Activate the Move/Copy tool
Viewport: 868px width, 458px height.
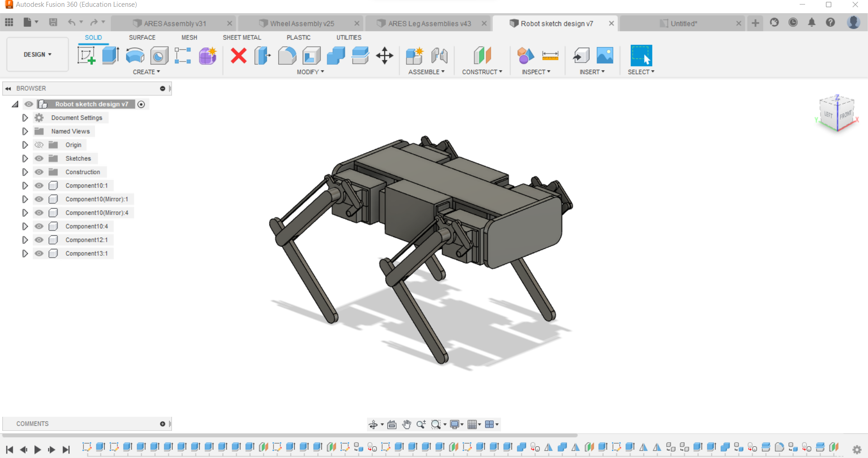coord(384,56)
